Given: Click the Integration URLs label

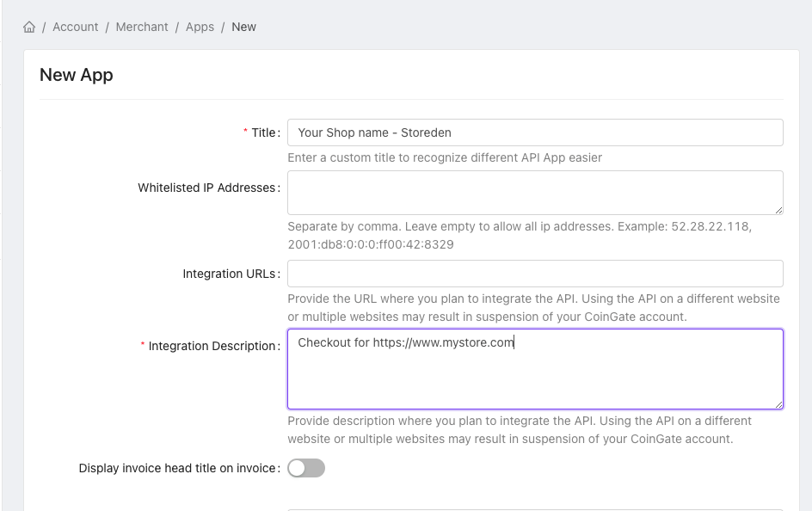Looking at the screenshot, I should point(229,274).
